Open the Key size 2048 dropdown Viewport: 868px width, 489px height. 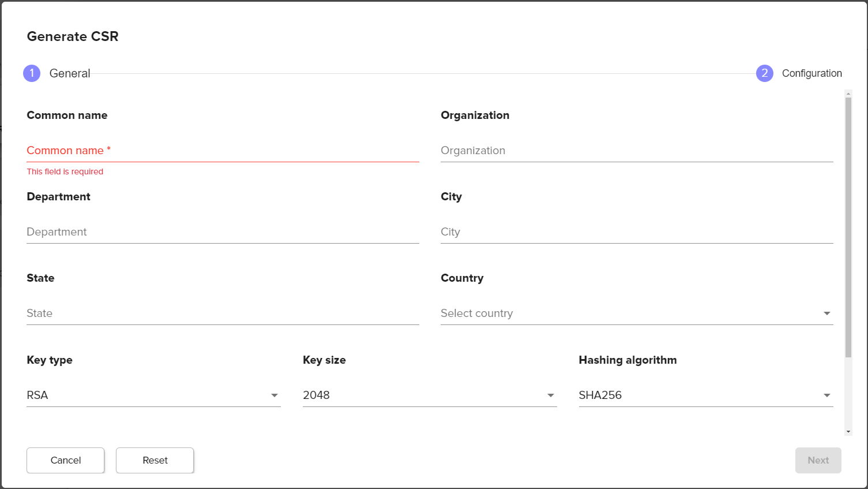click(429, 395)
